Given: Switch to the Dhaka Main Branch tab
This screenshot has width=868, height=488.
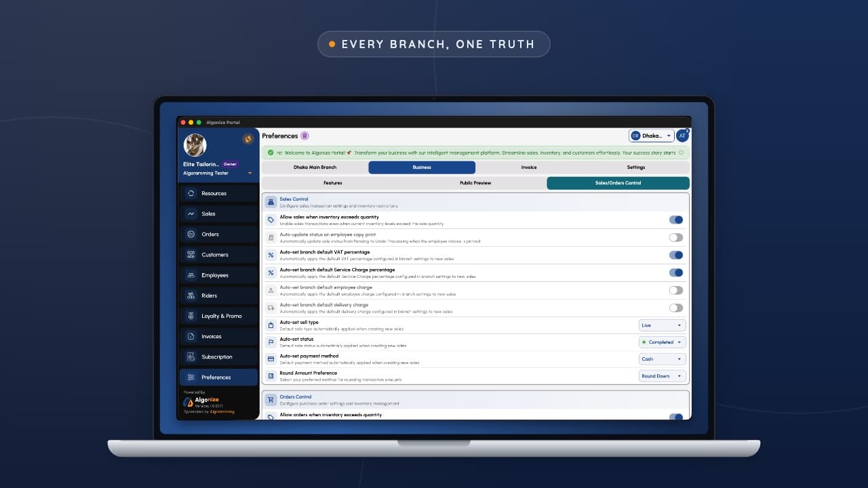Looking at the screenshot, I should point(315,167).
